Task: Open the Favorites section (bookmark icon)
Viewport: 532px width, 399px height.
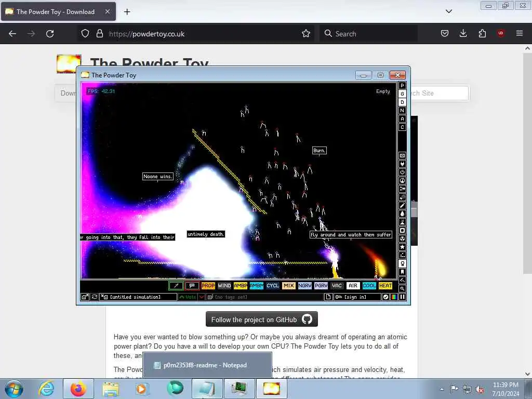Action: click(x=402, y=272)
